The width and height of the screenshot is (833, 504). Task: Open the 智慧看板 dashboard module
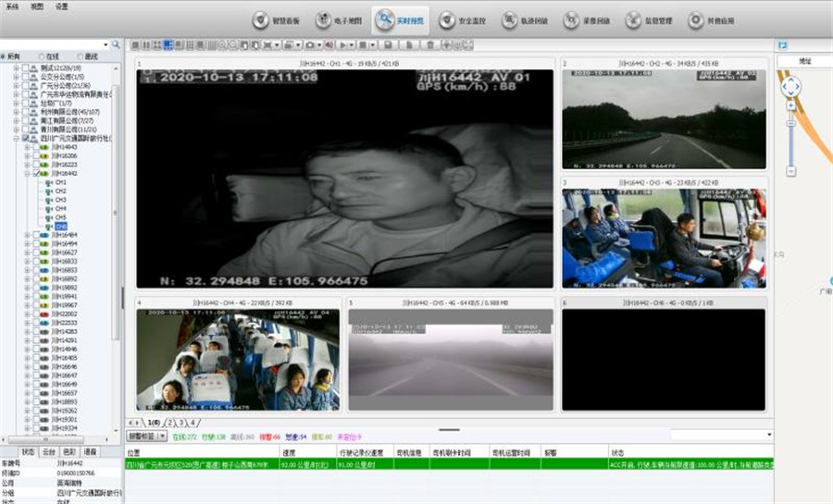tap(275, 20)
